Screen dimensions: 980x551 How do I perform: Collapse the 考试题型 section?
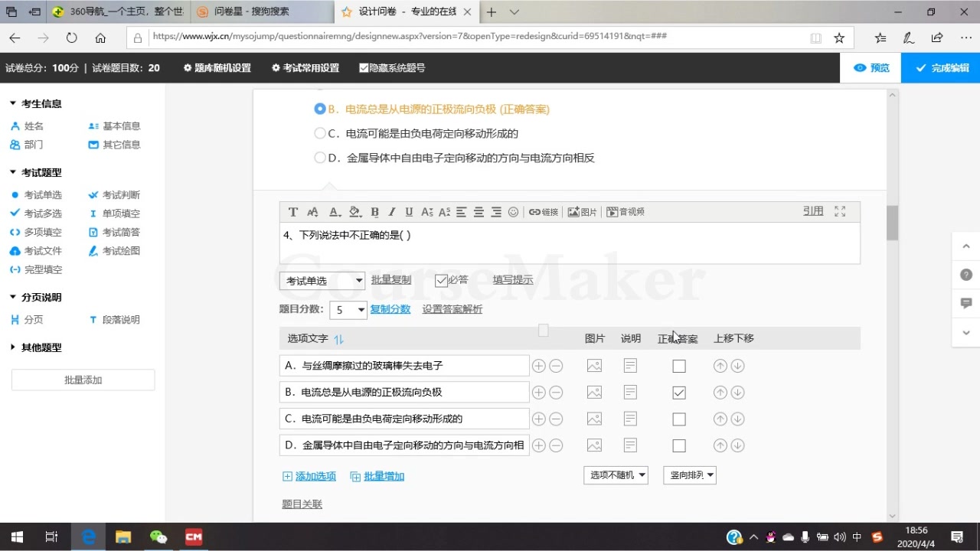click(13, 173)
